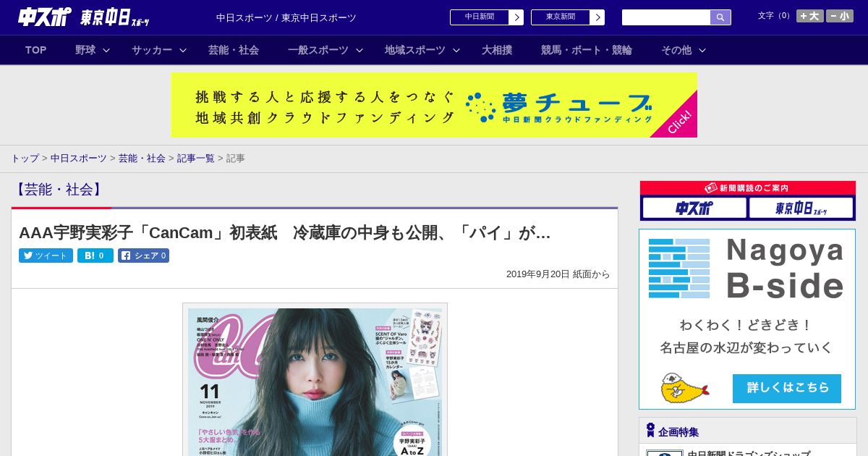
Task: Open 競馬・ボート・競輪 section
Action: point(587,50)
